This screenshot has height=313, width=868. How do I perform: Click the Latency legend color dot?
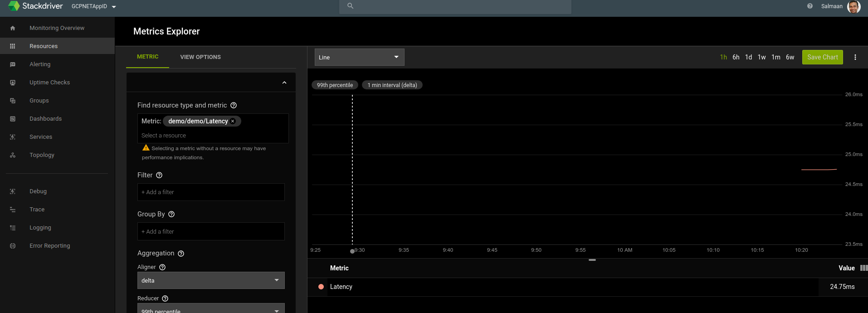(x=321, y=287)
